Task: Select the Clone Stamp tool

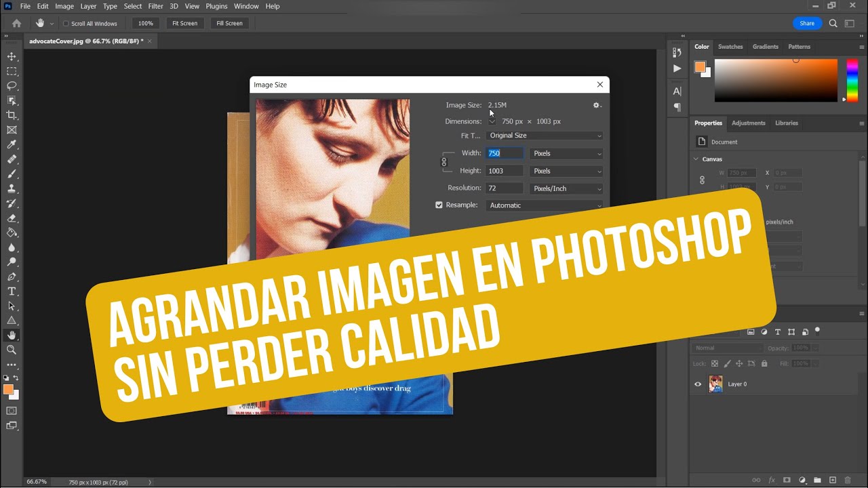Action: (x=12, y=188)
